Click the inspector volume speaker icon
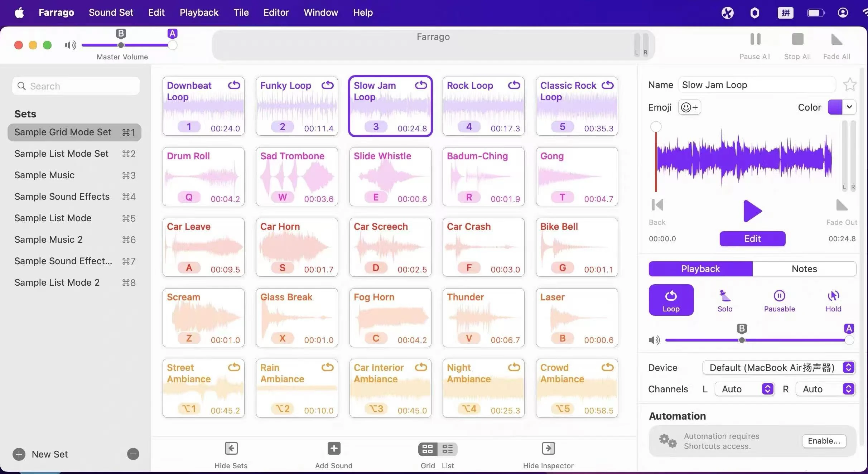Viewport: 868px width, 474px height. pos(654,340)
